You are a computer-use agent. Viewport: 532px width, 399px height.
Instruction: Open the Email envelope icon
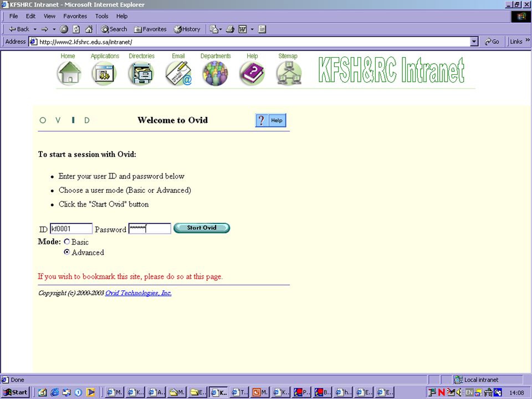(178, 73)
